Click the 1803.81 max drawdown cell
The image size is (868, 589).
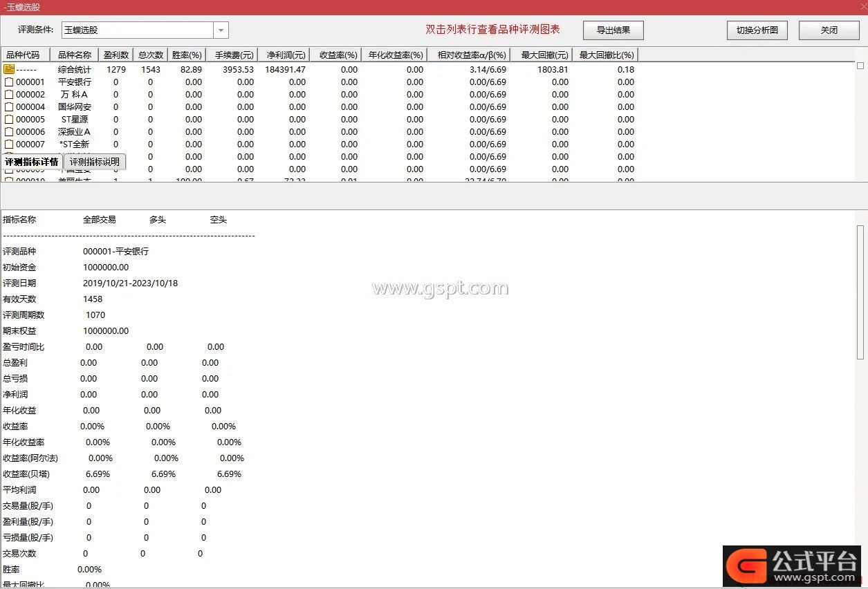pos(553,69)
